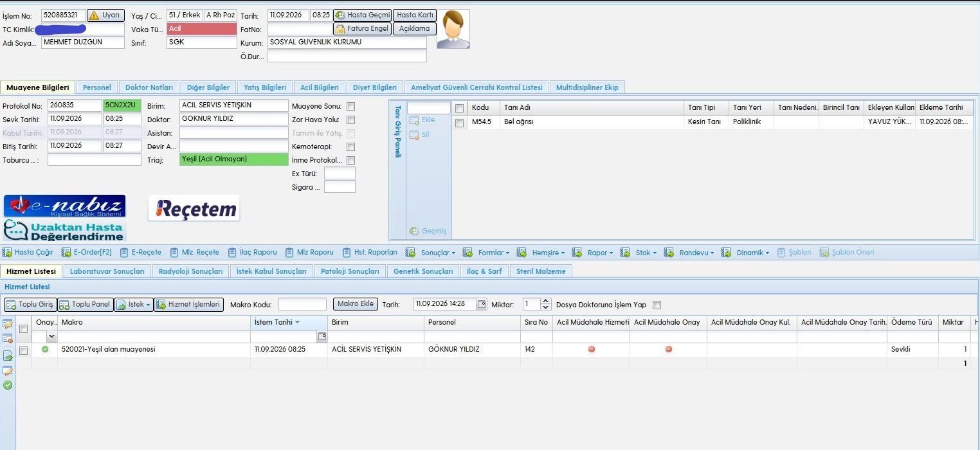Enable the Muayene Sonu checkbox
The width and height of the screenshot is (980, 450).
tap(350, 106)
